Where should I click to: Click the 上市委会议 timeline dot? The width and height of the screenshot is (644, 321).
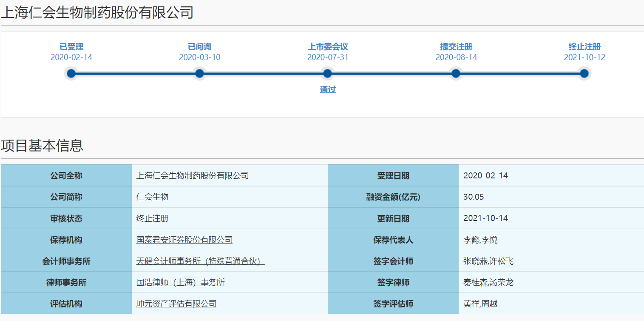[327, 74]
